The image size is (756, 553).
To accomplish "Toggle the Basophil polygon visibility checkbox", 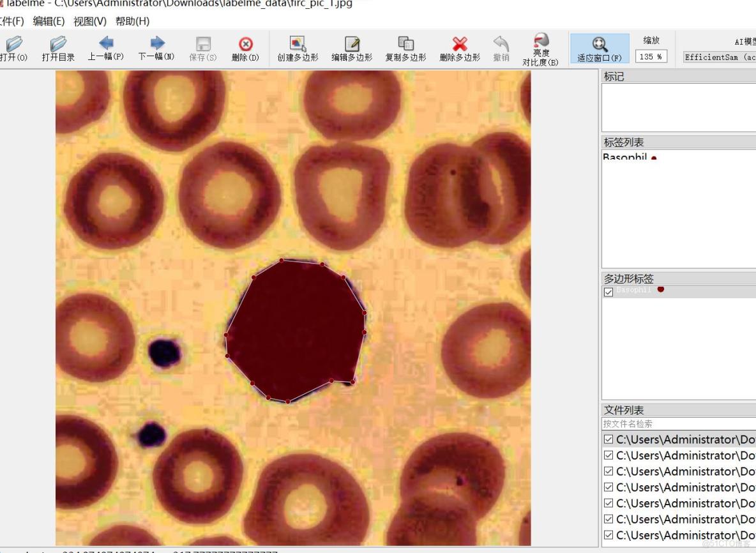I will click(x=609, y=292).
